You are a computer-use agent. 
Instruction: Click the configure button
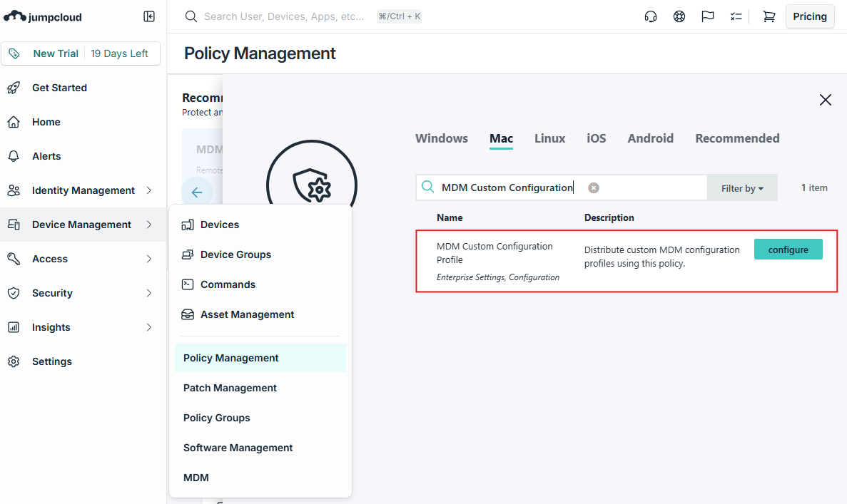tap(788, 250)
